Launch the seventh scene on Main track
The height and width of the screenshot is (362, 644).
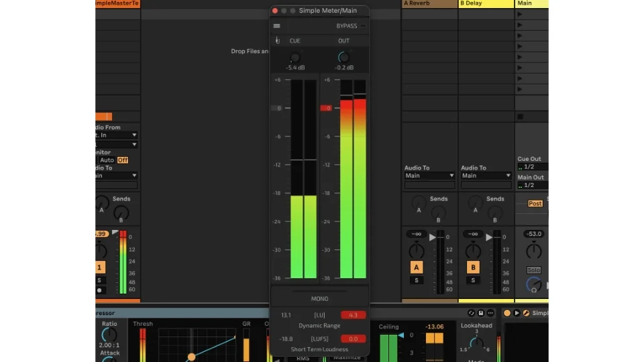tap(520, 78)
